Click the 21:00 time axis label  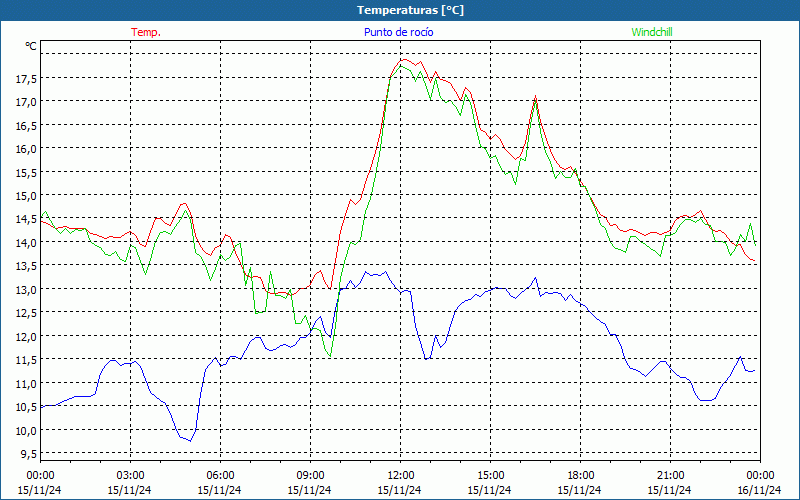(670, 476)
